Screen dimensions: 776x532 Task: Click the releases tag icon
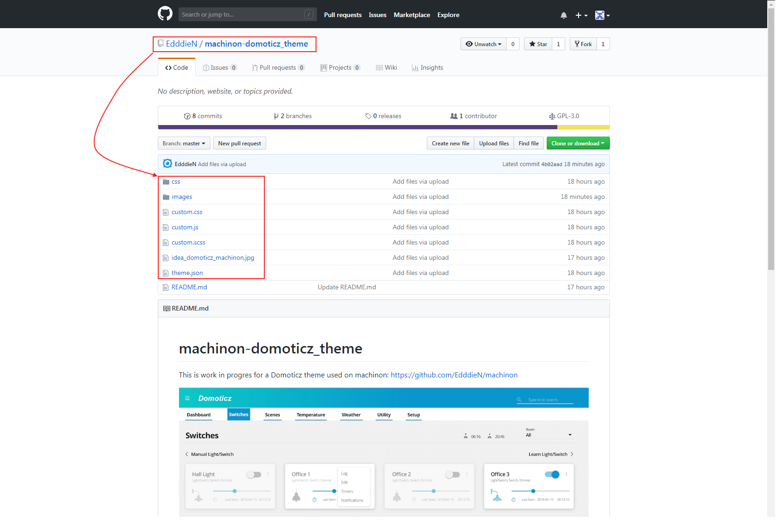coord(368,116)
